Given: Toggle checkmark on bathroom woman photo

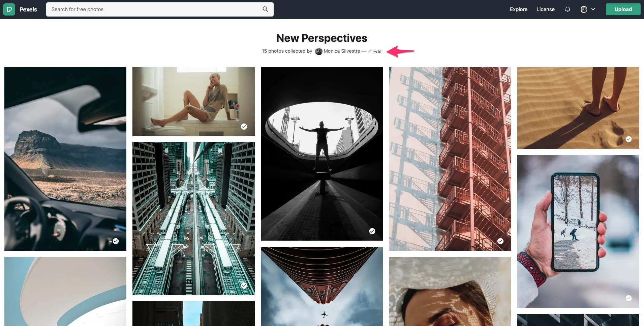Looking at the screenshot, I should tap(244, 127).
